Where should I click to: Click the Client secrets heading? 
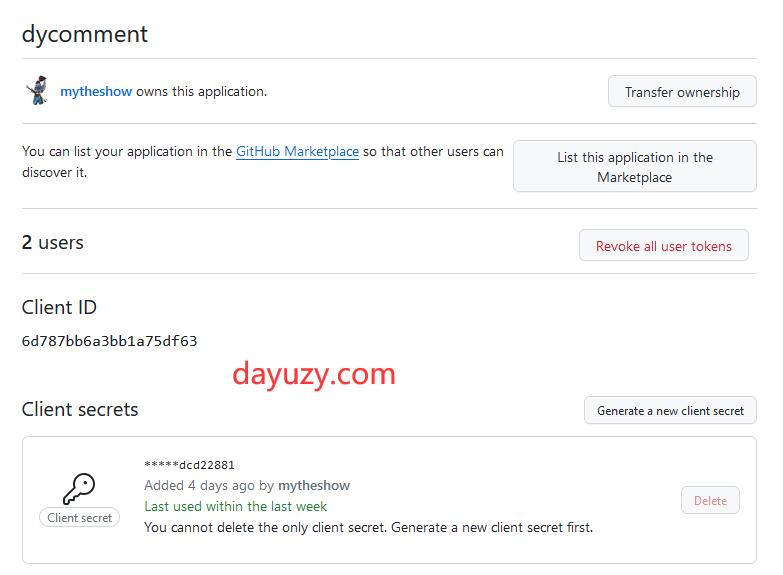click(x=80, y=410)
